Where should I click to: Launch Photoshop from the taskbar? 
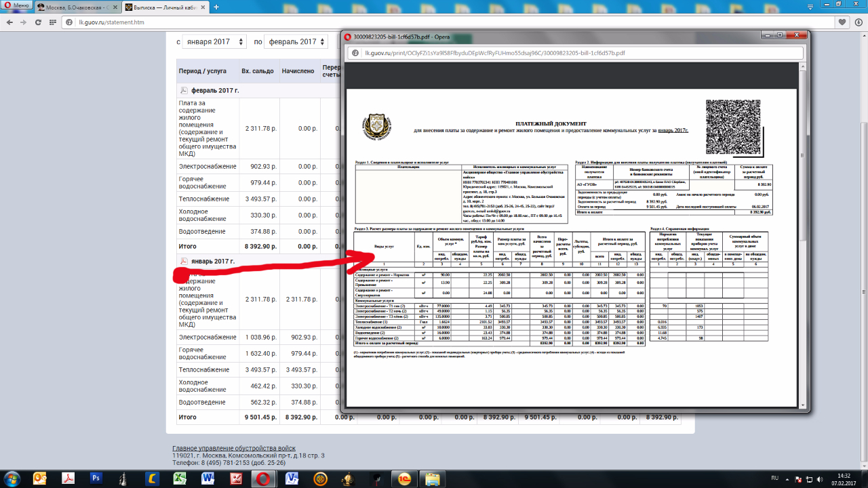96,479
